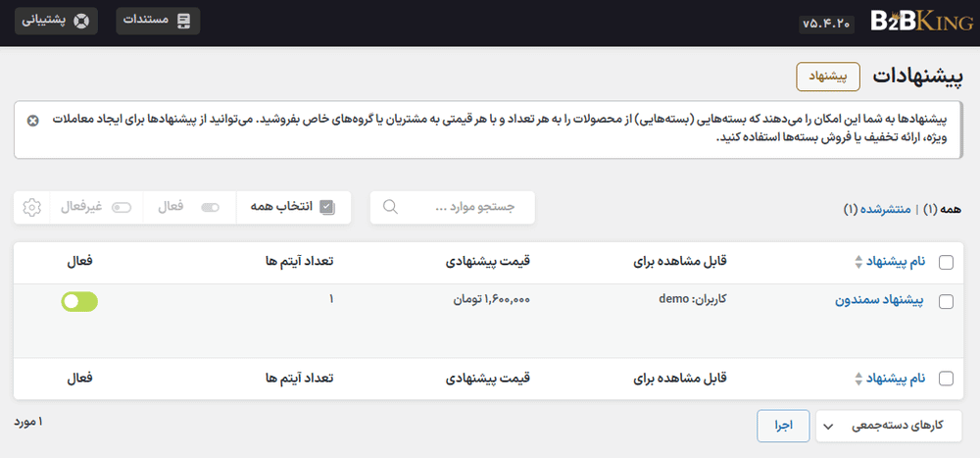The height and width of the screenshot is (458, 980).
Task: Check the select-all checkbox in the table header
Action: 946,262
